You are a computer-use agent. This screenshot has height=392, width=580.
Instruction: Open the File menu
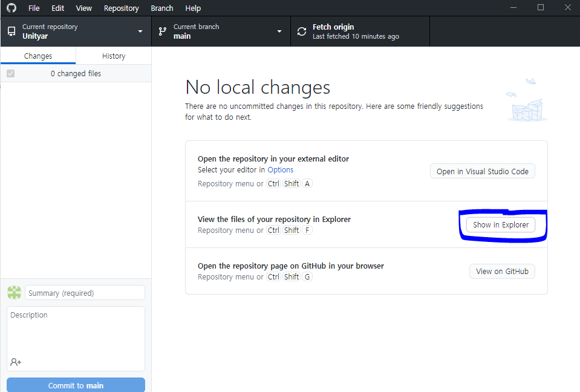click(x=34, y=8)
